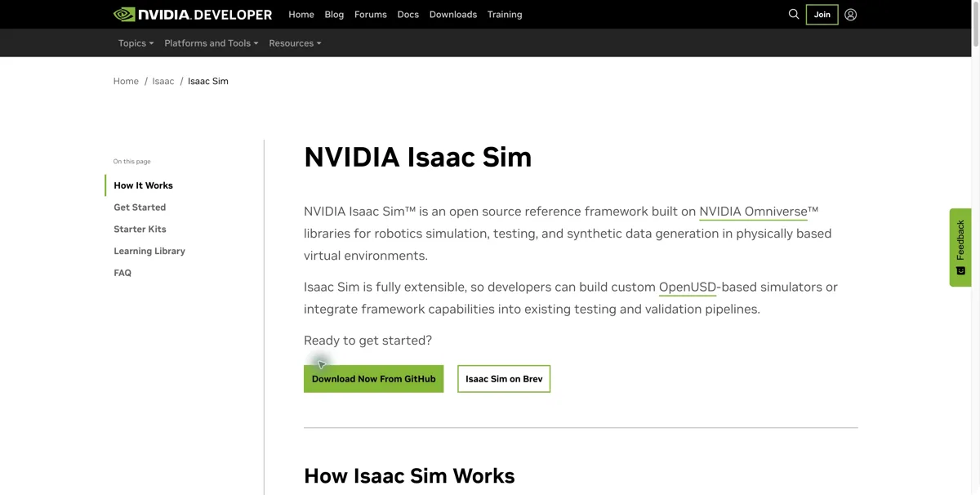Click the Join button
The height and width of the screenshot is (495, 980).
click(x=822, y=14)
